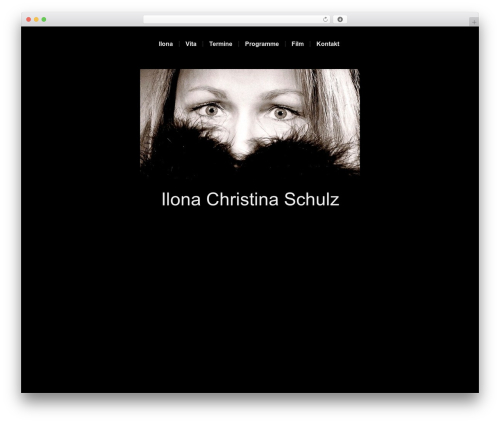500x423 pixels.
Task: Navigate to the Film page
Action: [x=298, y=44]
